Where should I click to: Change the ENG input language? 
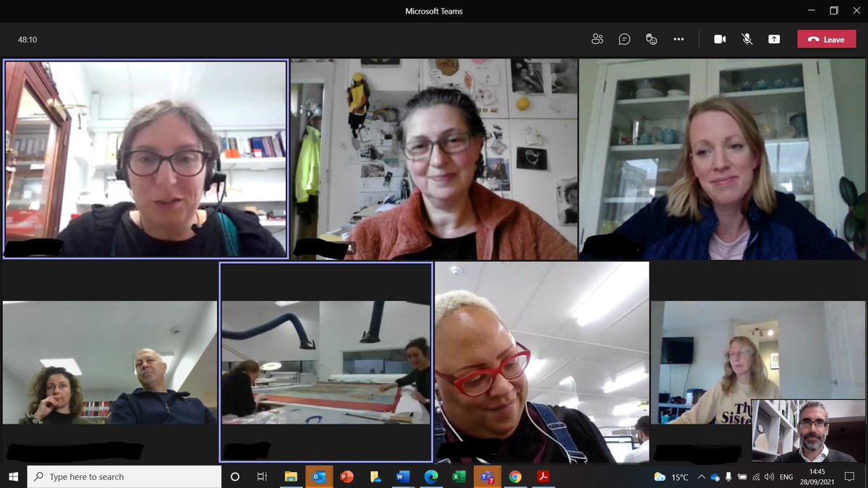(787, 477)
